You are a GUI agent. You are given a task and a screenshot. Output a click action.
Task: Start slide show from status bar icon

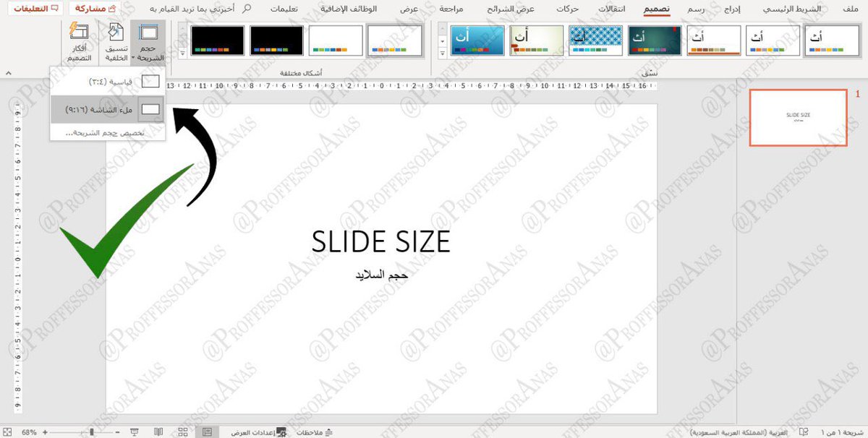click(135, 432)
